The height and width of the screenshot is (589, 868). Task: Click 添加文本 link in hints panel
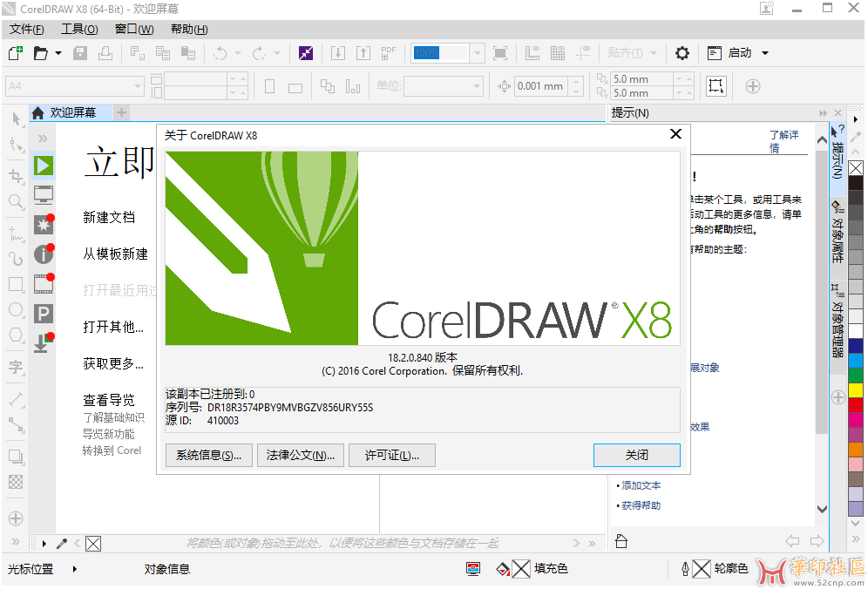[x=641, y=485]
